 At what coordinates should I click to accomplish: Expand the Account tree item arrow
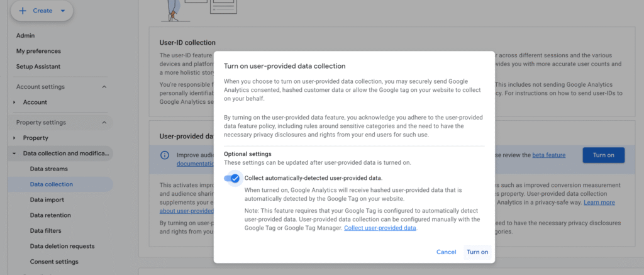point(14,103)
